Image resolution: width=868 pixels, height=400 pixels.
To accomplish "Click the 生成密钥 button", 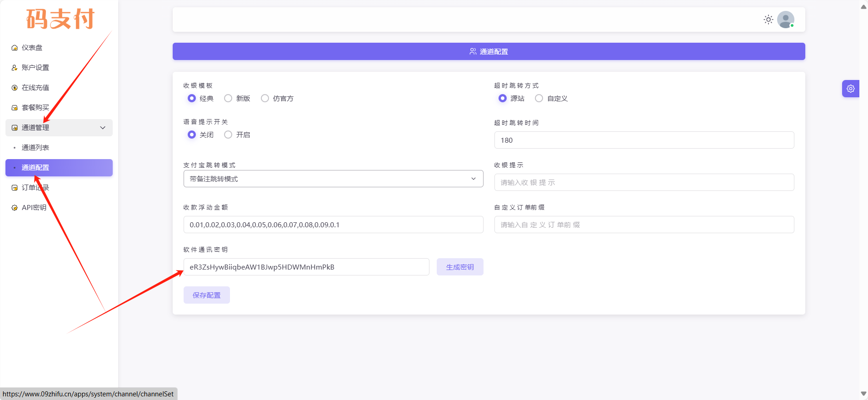I will click(x=460, y=267).
